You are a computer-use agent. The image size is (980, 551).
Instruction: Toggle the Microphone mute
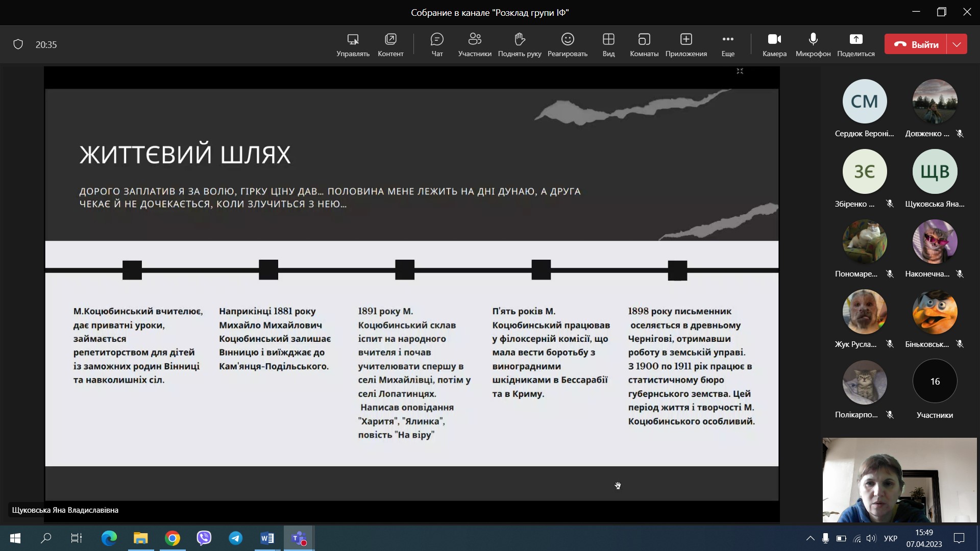pyautogui.click(x=813, y=40)
